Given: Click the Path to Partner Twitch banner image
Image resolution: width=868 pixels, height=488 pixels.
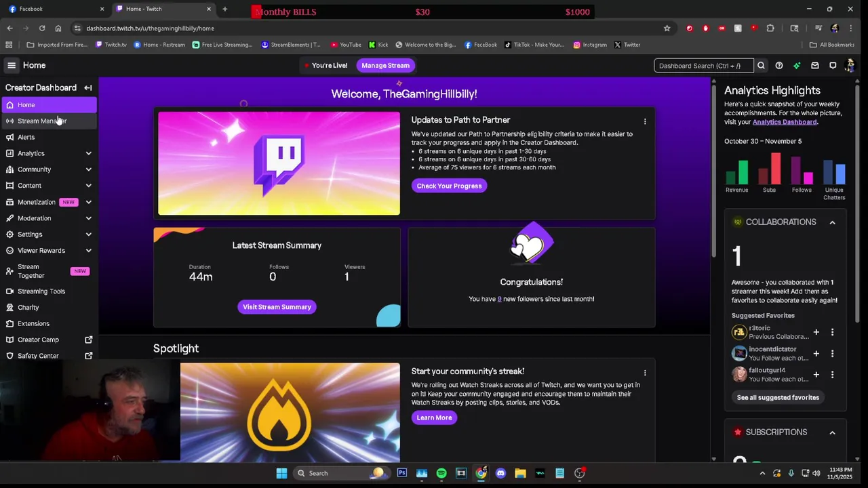Looking at the screenshot, I should coord(279,163).
